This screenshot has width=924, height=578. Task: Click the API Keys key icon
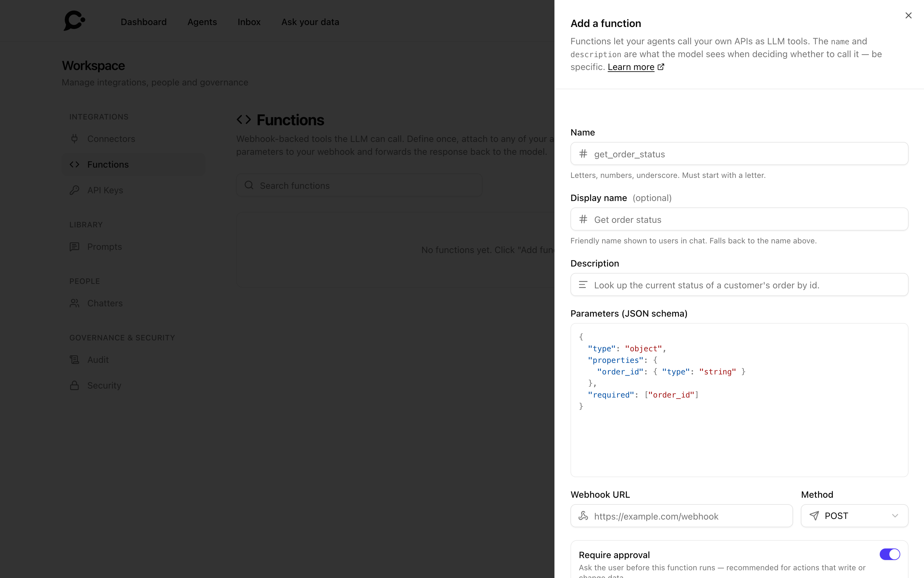point(74,190)
